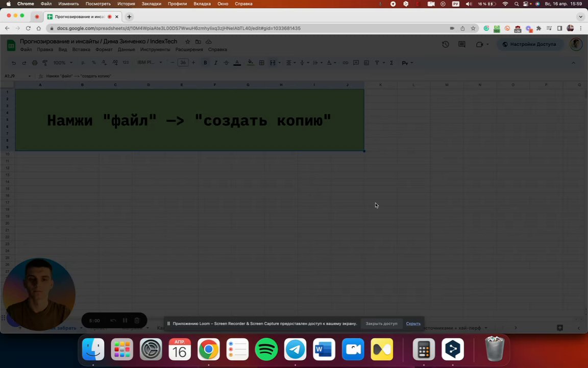Click Chrome's reload page button

click(x=28, y=28)
